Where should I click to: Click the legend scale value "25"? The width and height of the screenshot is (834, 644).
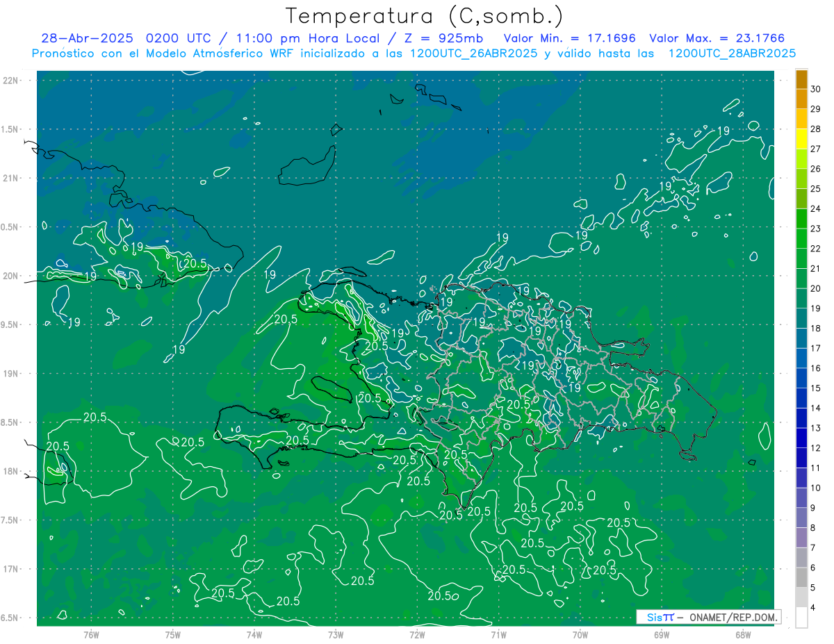point(816,189)
